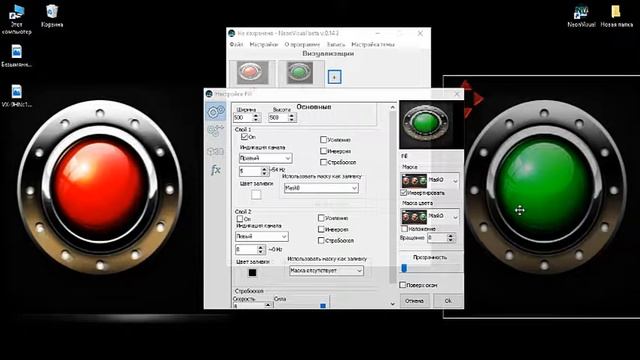Toggle Слой 1 On checkbox
Image resolution: width=640 pixels, height=360 pixels.
pos(244,137)
